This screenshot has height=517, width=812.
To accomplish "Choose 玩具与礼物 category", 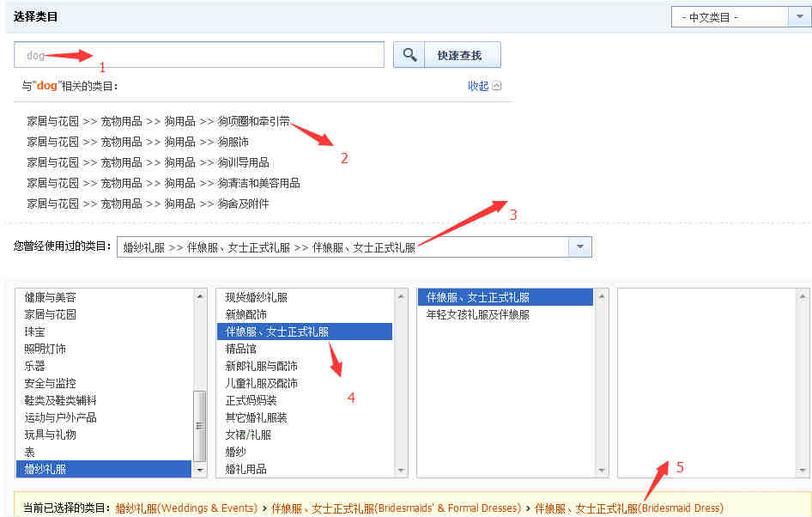I will tap(104, 434).
